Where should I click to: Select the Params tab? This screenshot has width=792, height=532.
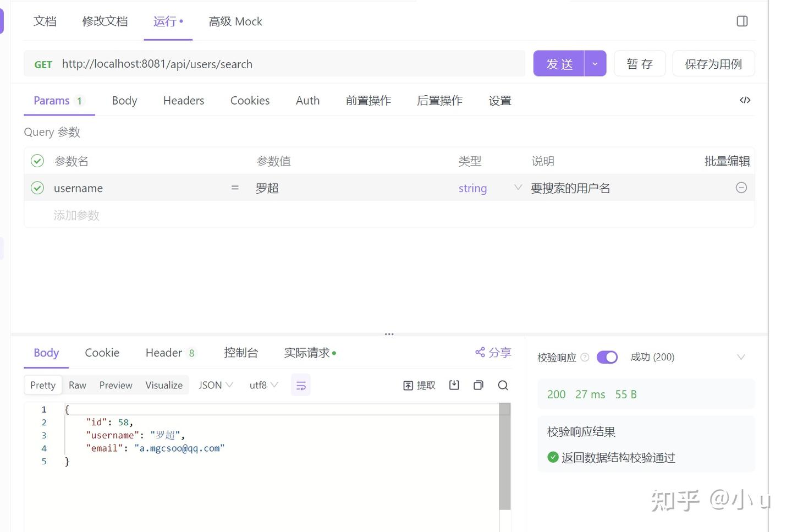(58, 101)
